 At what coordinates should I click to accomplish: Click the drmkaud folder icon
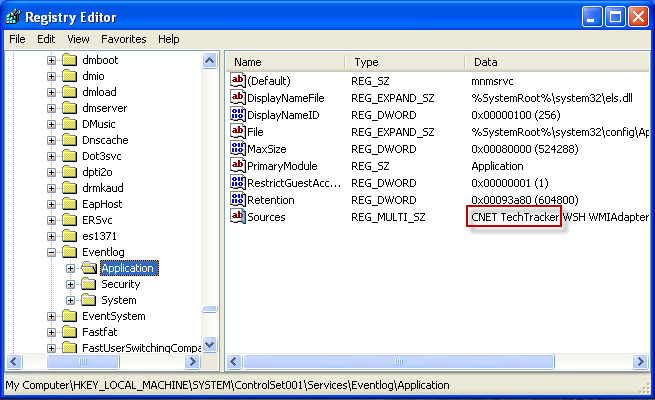69,188
